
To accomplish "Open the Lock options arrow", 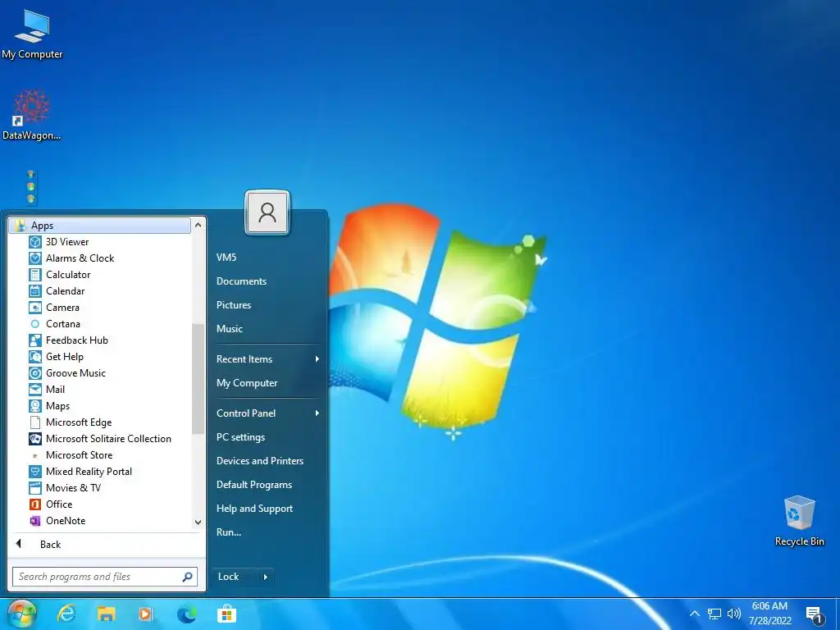I will (265, 577).
